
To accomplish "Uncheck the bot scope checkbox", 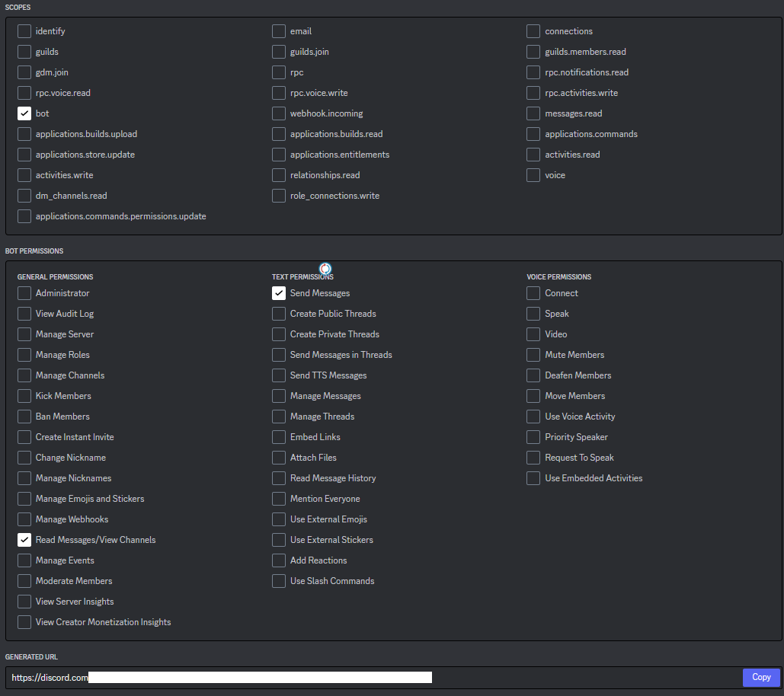I will (x=24, y=113).
